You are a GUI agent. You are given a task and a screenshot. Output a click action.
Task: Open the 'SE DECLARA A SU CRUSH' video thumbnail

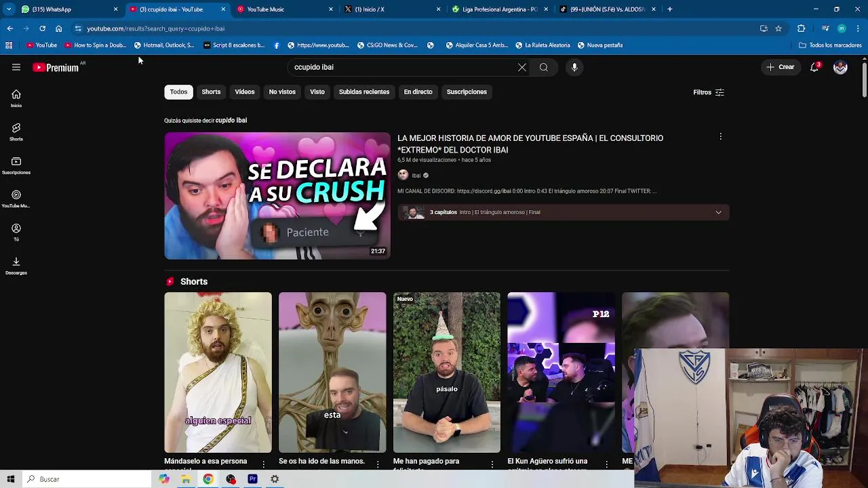pos(277,196)
